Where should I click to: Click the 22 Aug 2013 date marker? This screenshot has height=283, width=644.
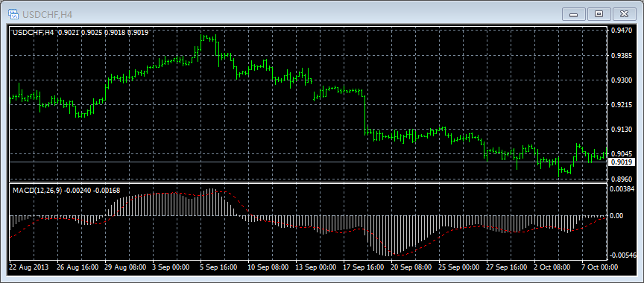coord(29,267)
